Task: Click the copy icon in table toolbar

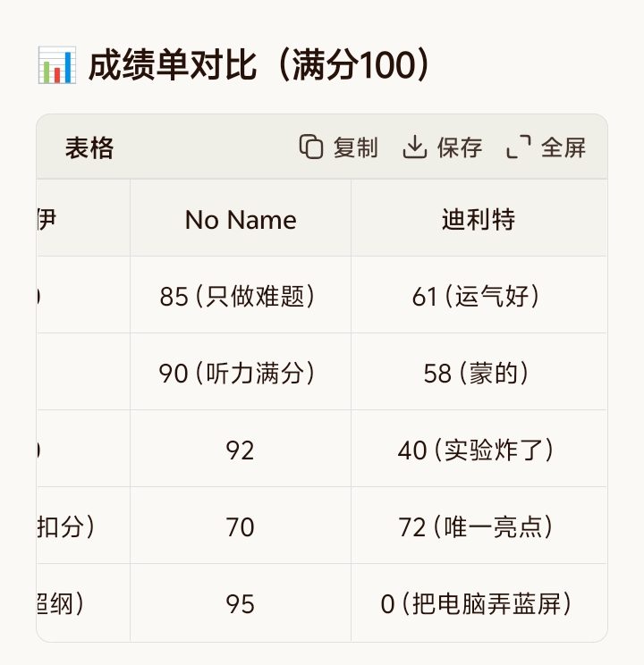Action: (x=310, y=147)
